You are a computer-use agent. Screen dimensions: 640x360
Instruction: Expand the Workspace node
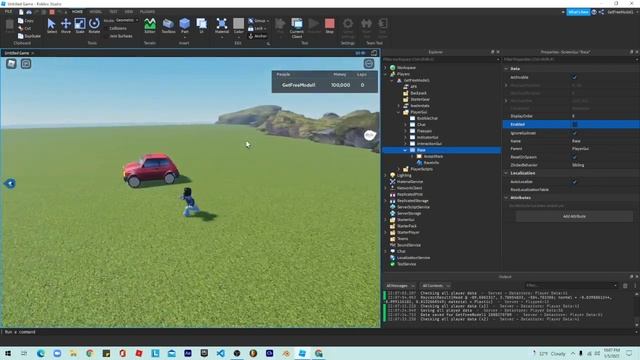click(385, 68)
